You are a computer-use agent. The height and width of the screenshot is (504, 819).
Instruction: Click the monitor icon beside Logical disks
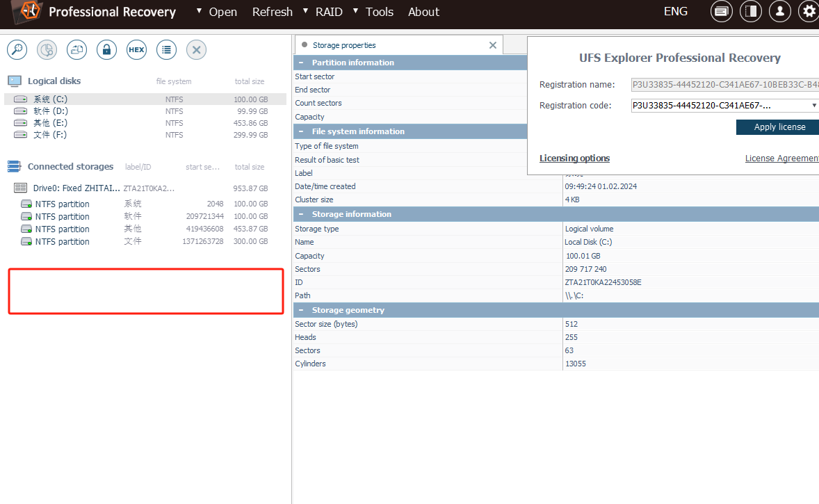(15, 81)
